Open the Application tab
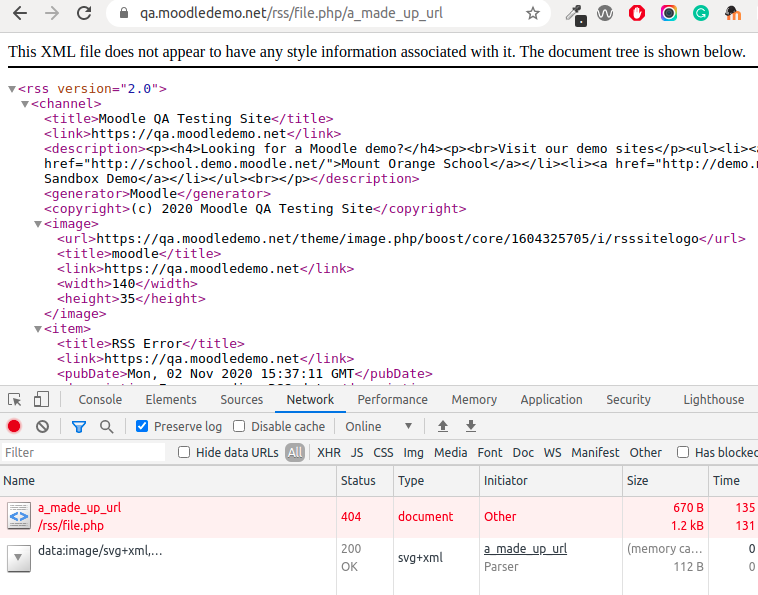The image size is (758, 595). pyautogui.click(x=552, y=400)
